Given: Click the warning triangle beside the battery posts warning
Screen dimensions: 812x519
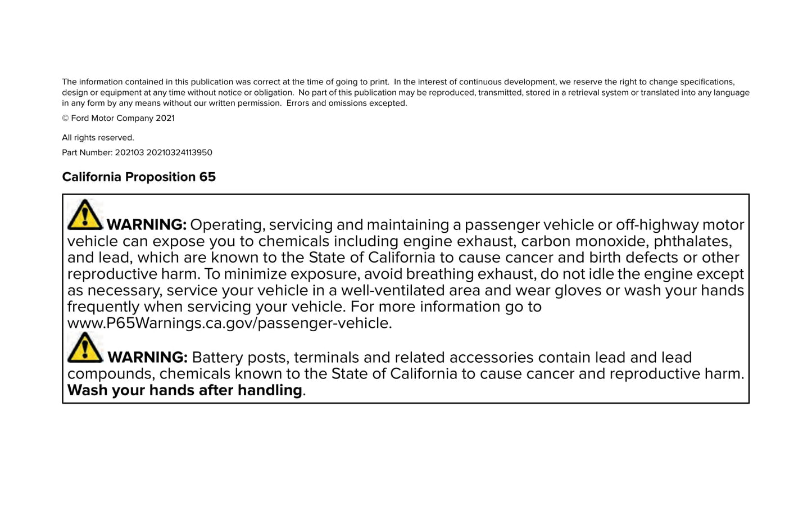Looking at the screenshot, I should (85, 347).
